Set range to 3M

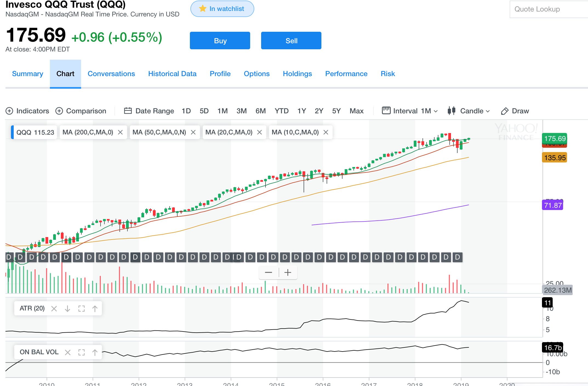pos(242,111)
